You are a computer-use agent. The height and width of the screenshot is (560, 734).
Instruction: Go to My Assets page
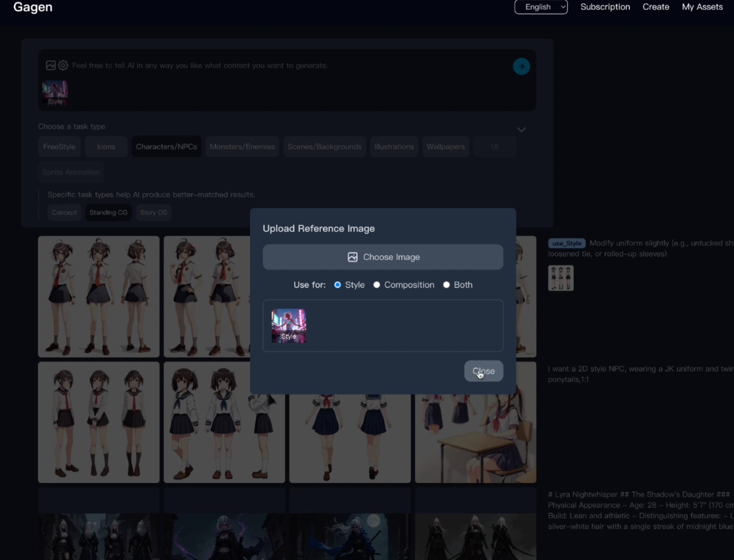click(x=702, y=7)
